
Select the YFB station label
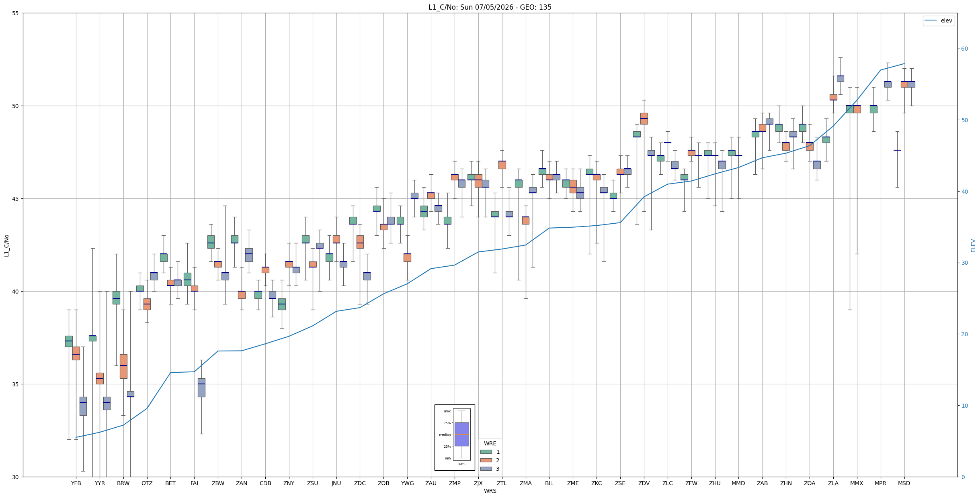pyautogui.click(x=76, y=483)
